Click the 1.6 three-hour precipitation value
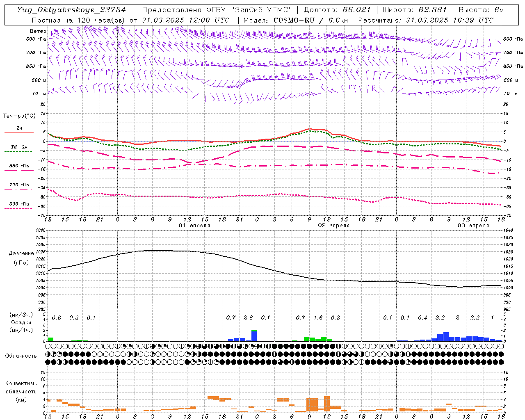 (x=318, y=318)
